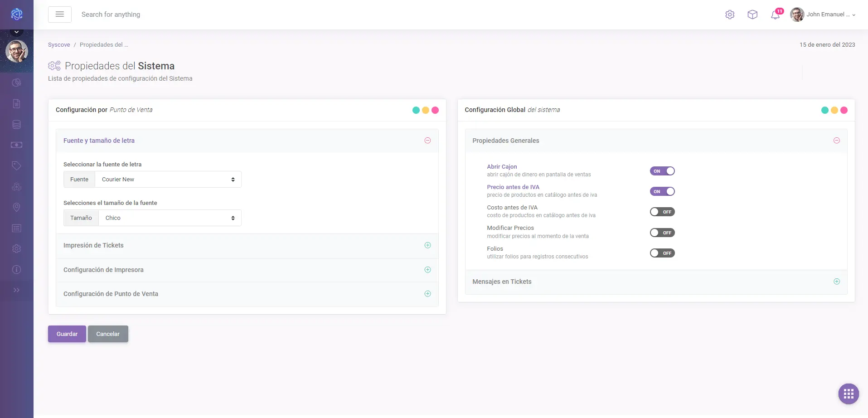Turn off the Abrir Cajon toggle

coord(662,171)
